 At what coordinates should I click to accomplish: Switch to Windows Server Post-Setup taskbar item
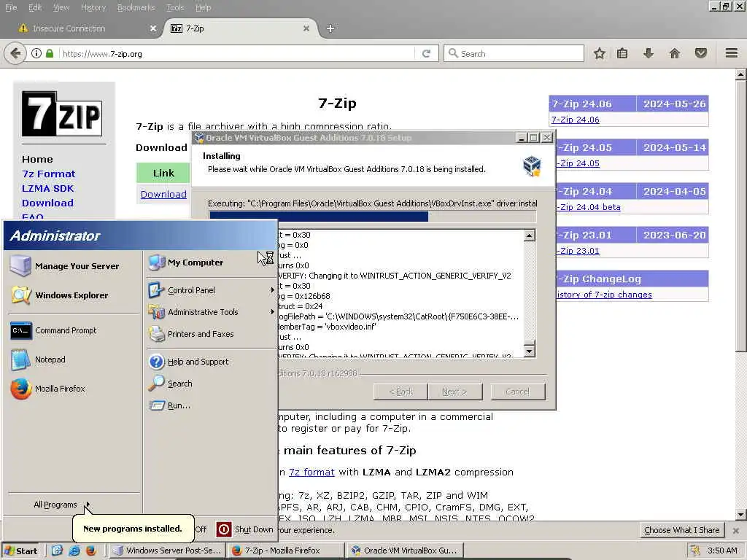pos(167,551)
